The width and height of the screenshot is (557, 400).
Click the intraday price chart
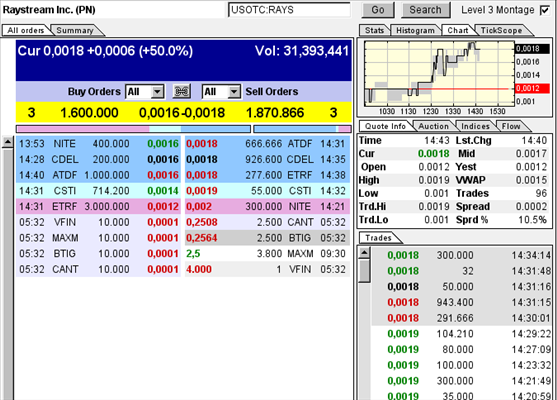439,73
